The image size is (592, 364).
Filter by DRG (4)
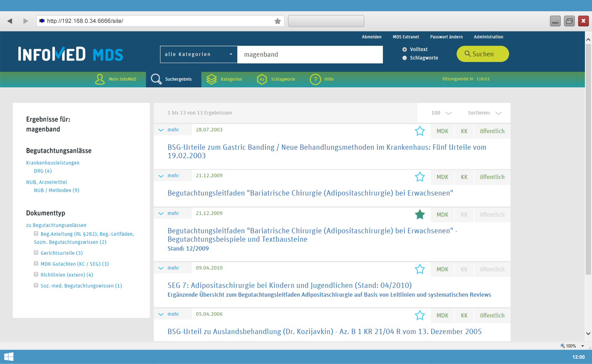43,171
